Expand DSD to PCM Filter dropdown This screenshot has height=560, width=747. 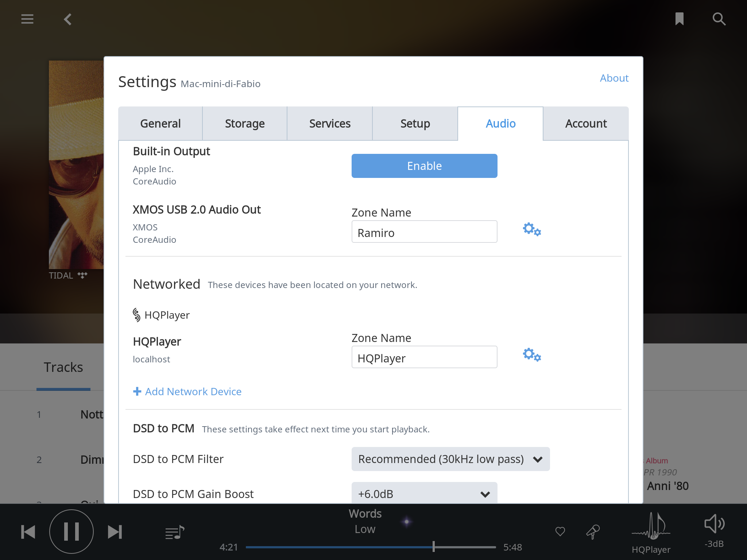[x=450, y=459]
